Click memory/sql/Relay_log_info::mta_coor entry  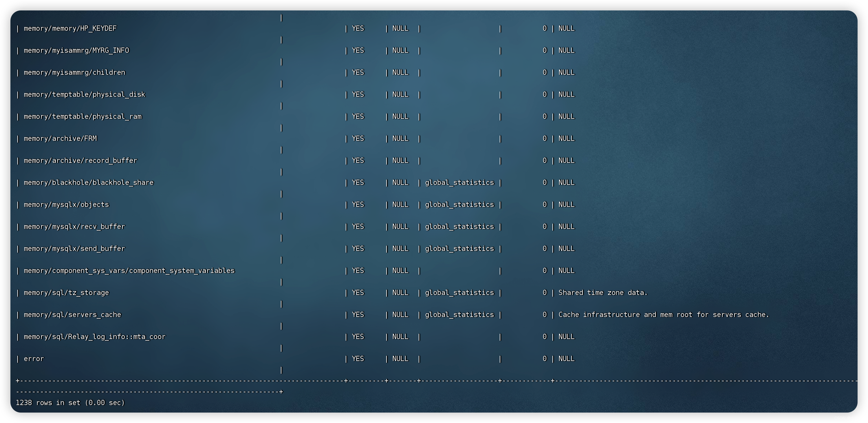95,337
